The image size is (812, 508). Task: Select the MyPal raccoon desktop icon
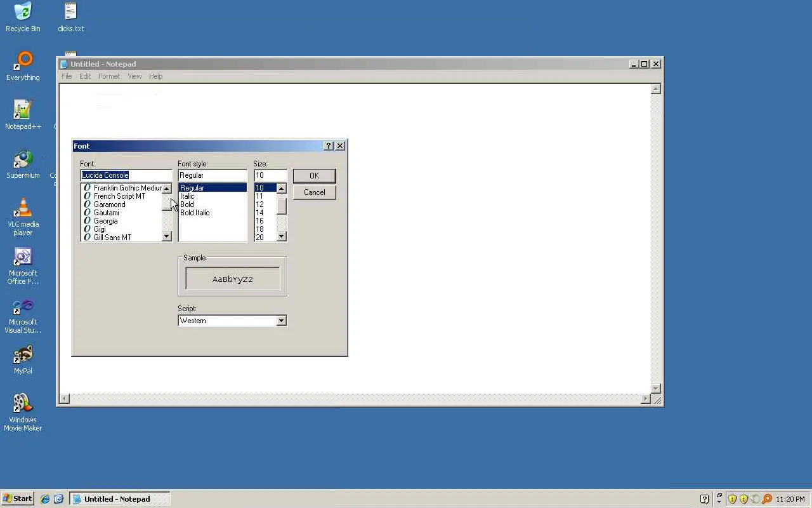point(23,359)
